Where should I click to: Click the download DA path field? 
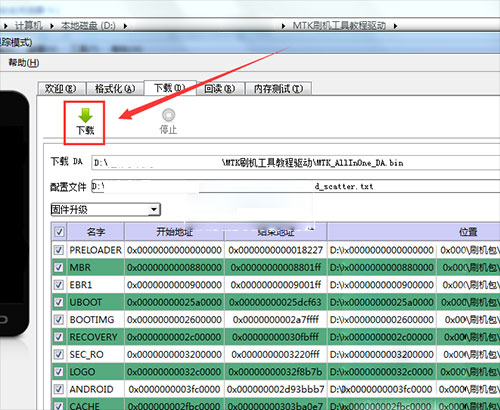click(295, 163)
